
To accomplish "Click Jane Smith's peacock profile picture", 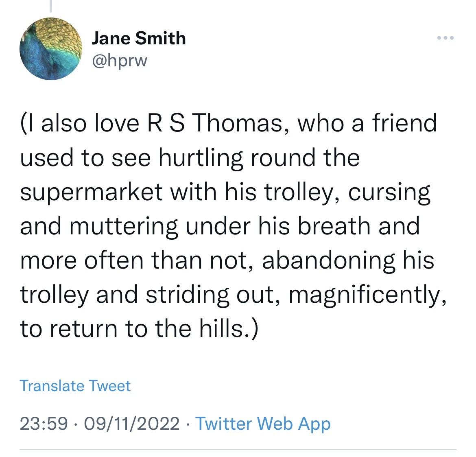I will (51, 49).
